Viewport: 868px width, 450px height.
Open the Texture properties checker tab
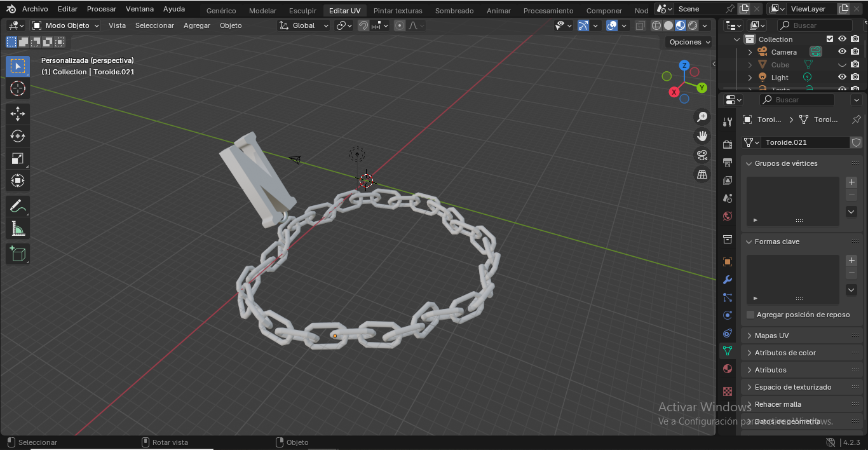pyautogui.click(x=728, y=392)
